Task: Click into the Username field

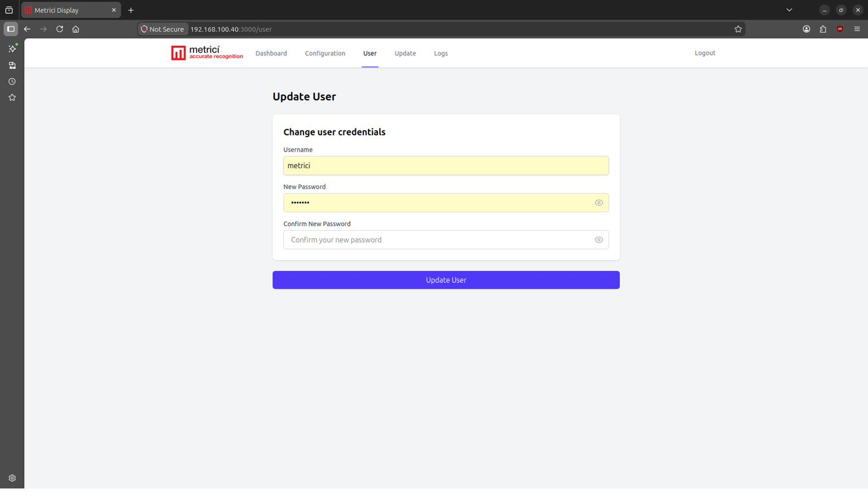Action: pyautogui.click(x=446, y=166)
